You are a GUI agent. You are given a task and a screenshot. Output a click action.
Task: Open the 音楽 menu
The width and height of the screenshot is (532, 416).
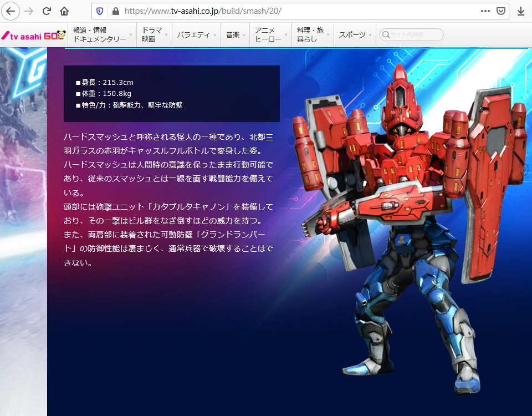[236, 34]
